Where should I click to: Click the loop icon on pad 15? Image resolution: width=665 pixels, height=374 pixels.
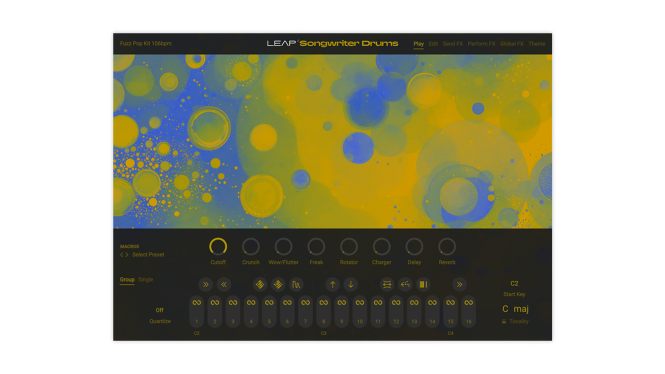pos(450,302)
